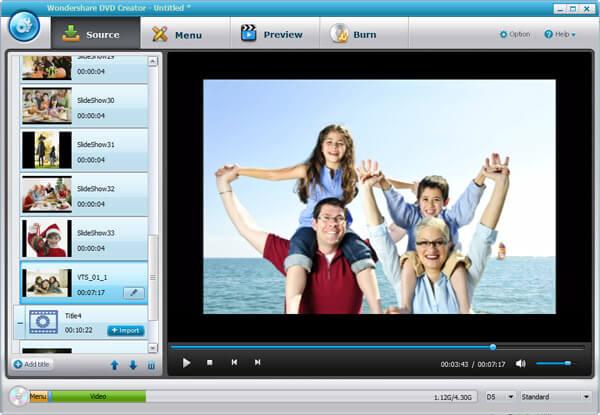This screenshot has width=600, height=415.
Task: Collapse the Title4 group
Action: [x=19, y=323]
